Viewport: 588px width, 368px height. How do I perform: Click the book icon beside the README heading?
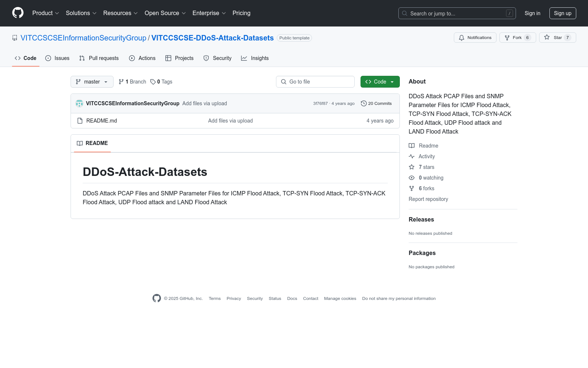click(x=80, y=143)
